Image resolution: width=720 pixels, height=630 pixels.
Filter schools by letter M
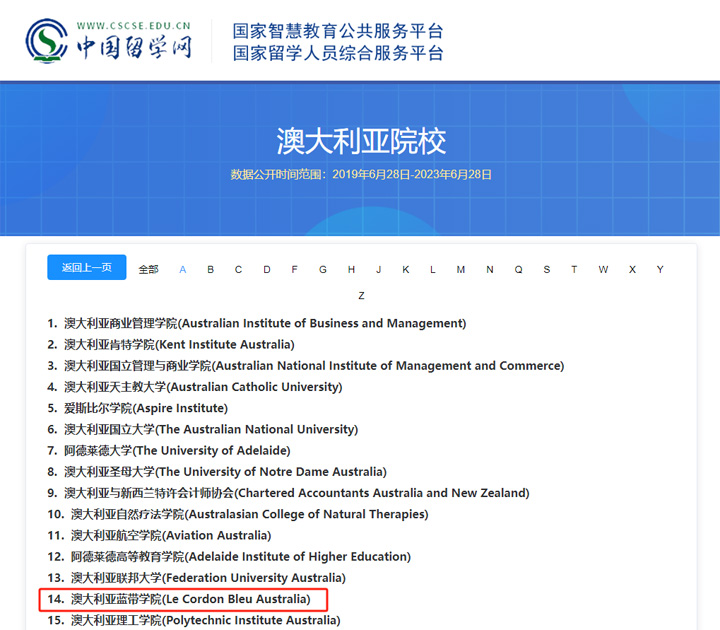pos(461,270)
